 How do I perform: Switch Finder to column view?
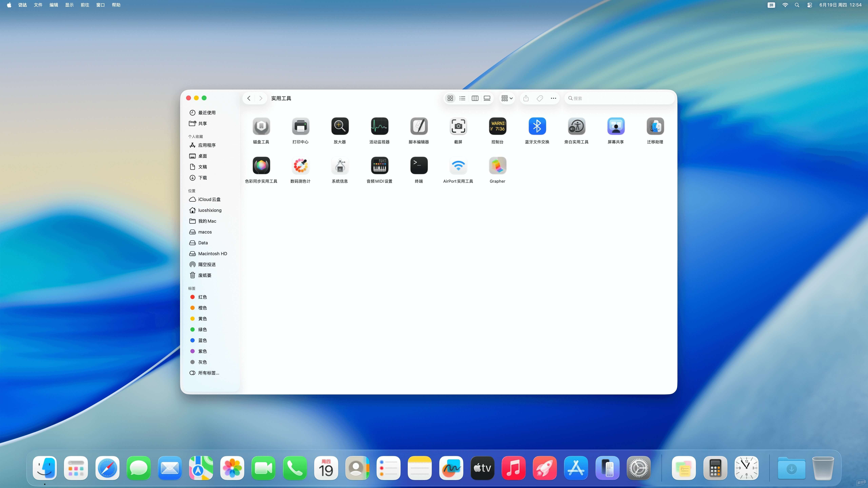click(x=475, y=98)
